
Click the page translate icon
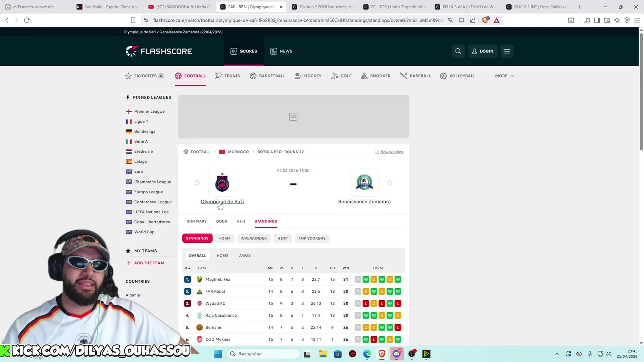(450, 20)
